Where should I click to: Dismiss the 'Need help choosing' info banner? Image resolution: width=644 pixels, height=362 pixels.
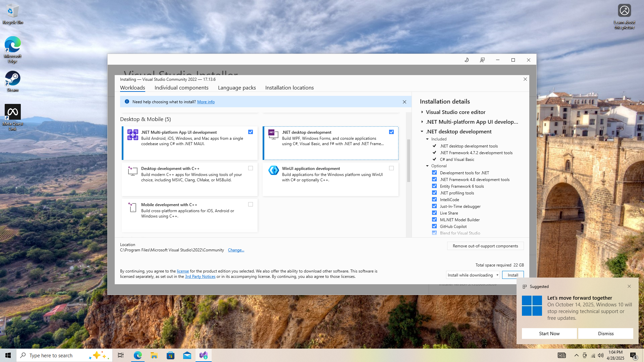coord(405,102)
